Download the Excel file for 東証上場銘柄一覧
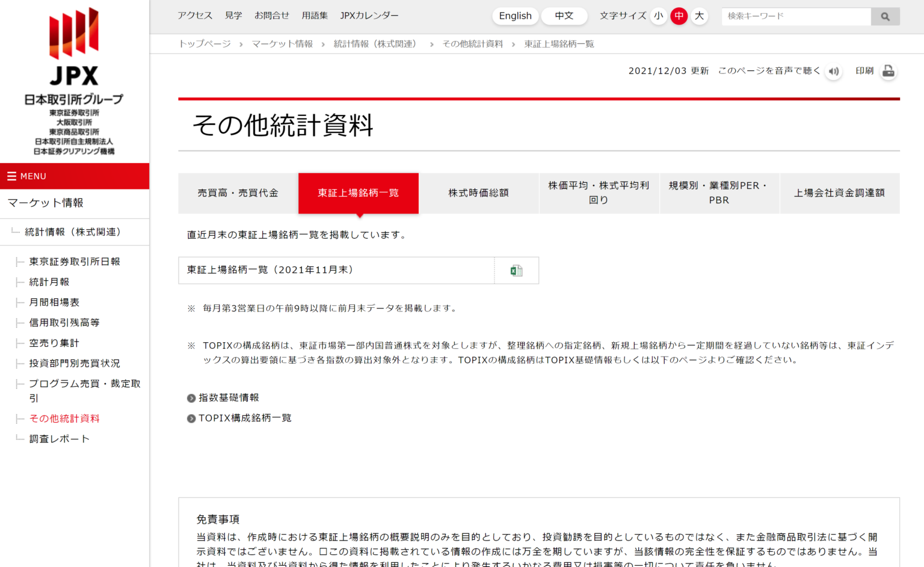 [516, 270]
